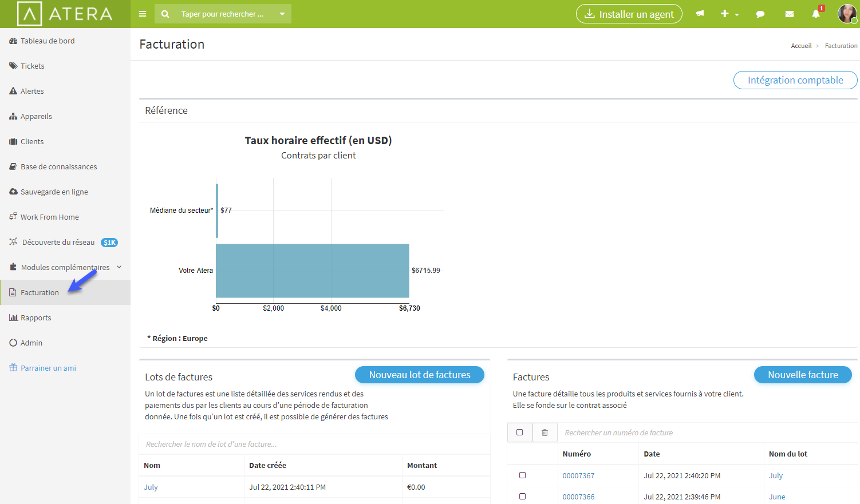860x504 pixels.
Task: Focus the invoice batch name search field
Action: [315, 444]
